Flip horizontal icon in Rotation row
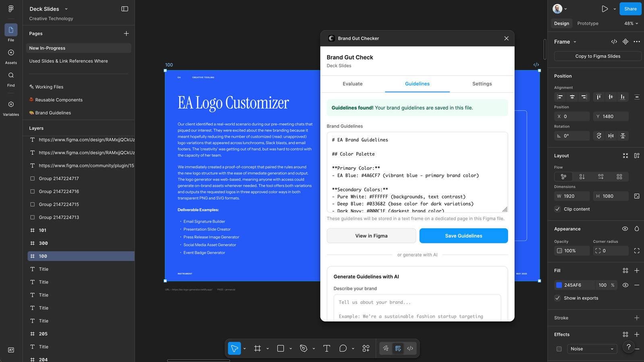The height and width of the screenshot is (362, 644). [x=611, y=136]
